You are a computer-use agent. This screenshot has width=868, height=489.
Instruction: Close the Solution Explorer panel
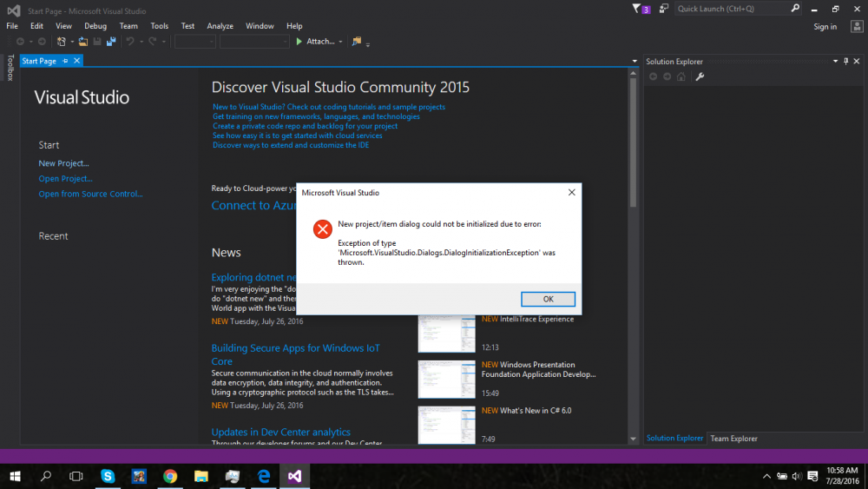coord(857,62)
